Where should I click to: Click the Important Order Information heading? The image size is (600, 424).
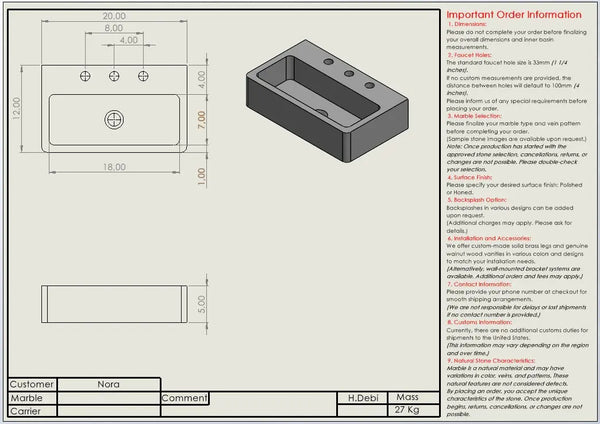point(512,14)
